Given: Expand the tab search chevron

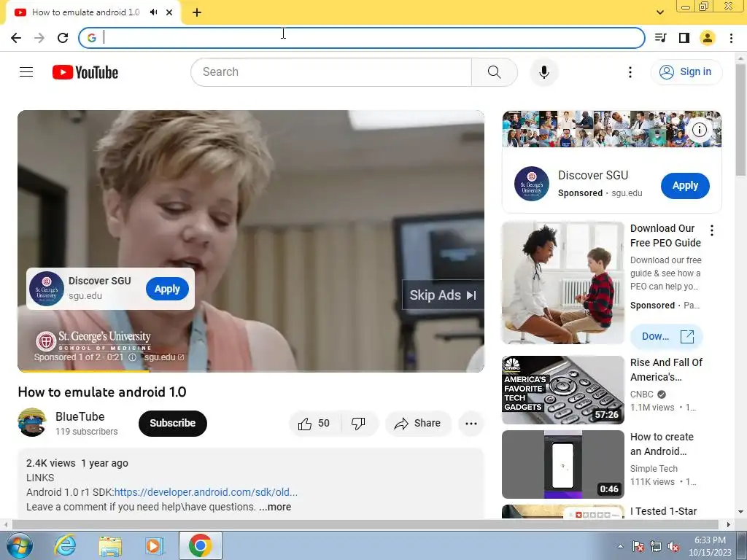Looking at the screenshot, I should (660, 12).
